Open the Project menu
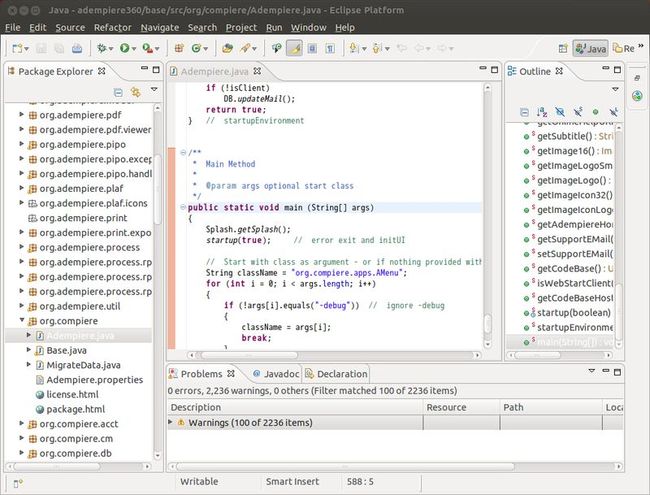This screenshot has width=650, height=495. [241, 27]
